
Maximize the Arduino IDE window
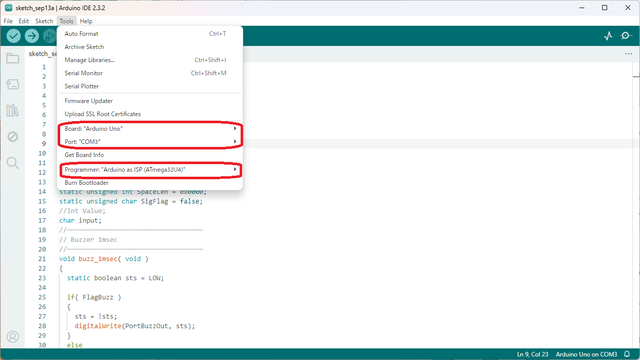point(604,8)
